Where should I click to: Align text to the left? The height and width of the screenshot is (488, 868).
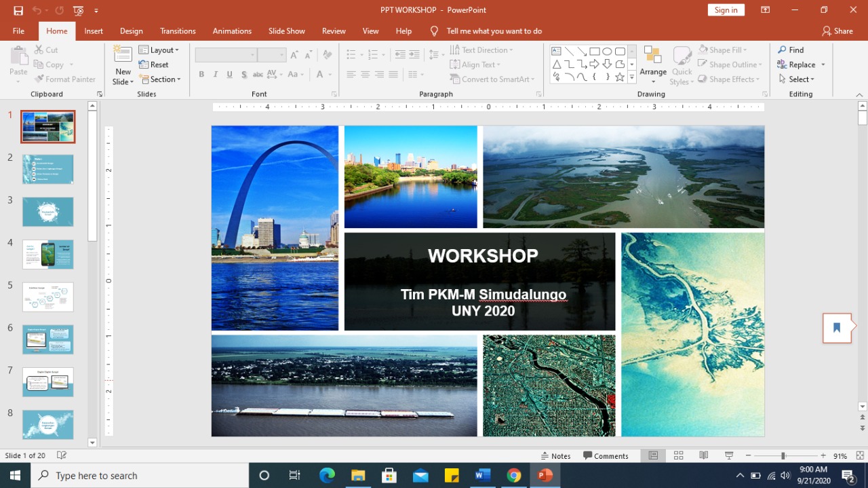click(351, 75)
